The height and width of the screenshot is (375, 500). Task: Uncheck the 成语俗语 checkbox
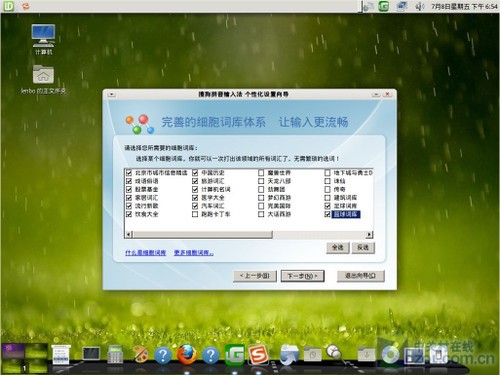(x=129, y=181)
